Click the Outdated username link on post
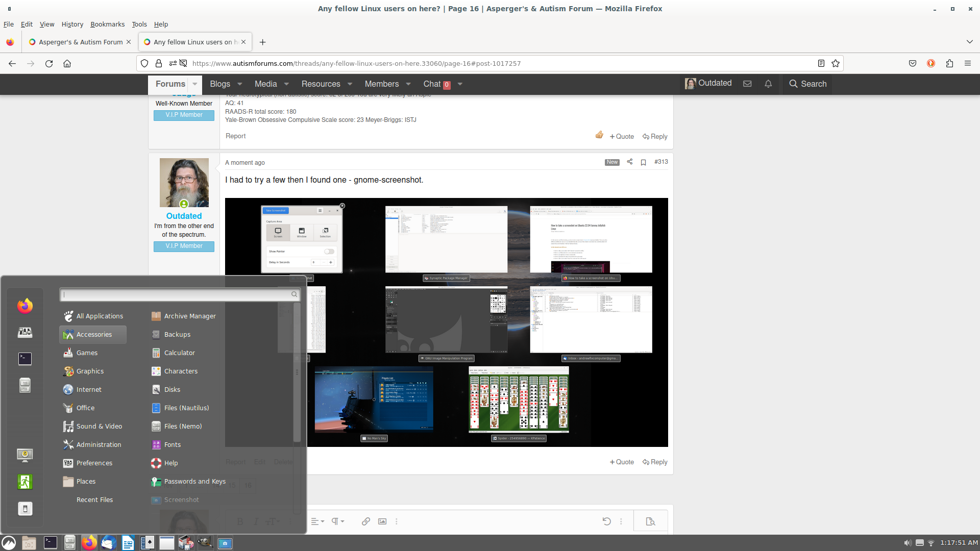The width and height of the screenshot is (980, 551). [x=184, y=216]
